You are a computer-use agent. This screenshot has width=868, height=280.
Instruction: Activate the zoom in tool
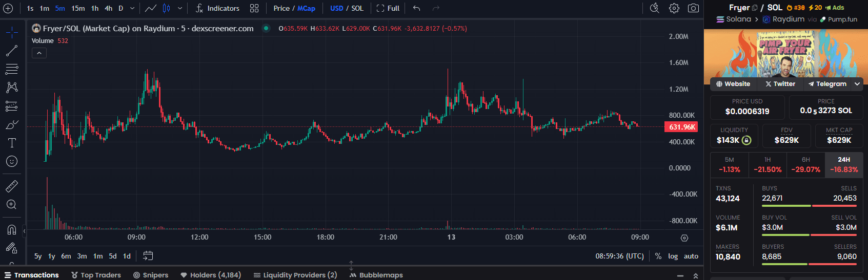(12, 205)
